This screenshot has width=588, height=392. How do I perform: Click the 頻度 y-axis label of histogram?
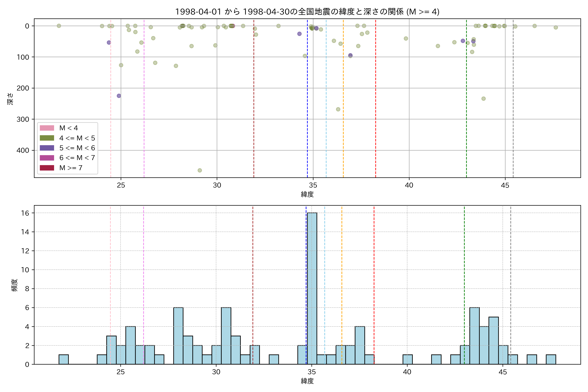click(15, 285)
